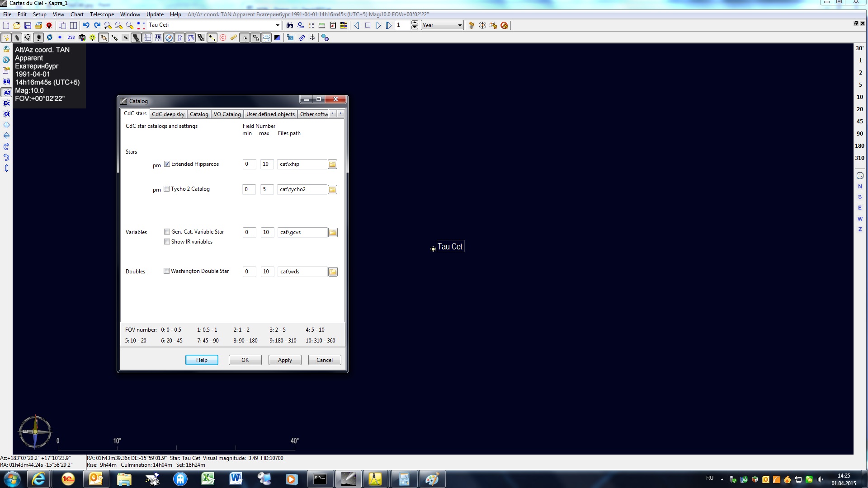Browse folder for cat\tycho2 path

point(332,190)
